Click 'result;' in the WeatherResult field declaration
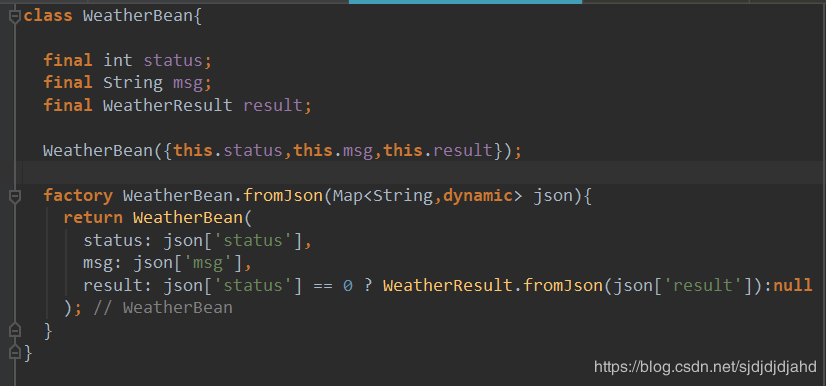Image resolution: width=826 pixels, height=386 pixels. 278,105
